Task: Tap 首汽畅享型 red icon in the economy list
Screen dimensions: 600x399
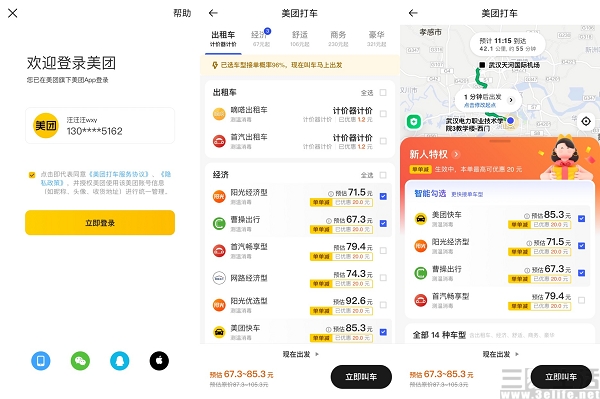Action: click(x=219, y=251)
